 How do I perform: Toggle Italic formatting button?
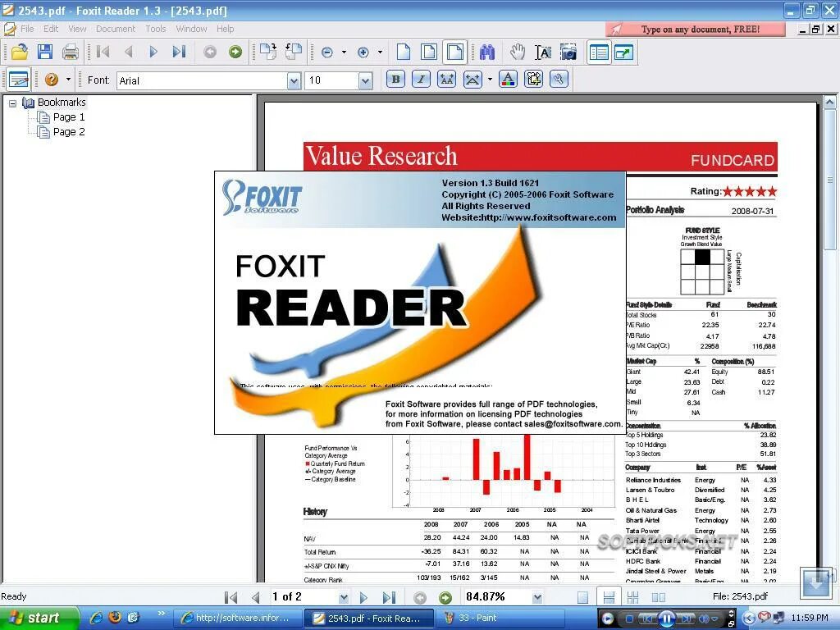422,80
